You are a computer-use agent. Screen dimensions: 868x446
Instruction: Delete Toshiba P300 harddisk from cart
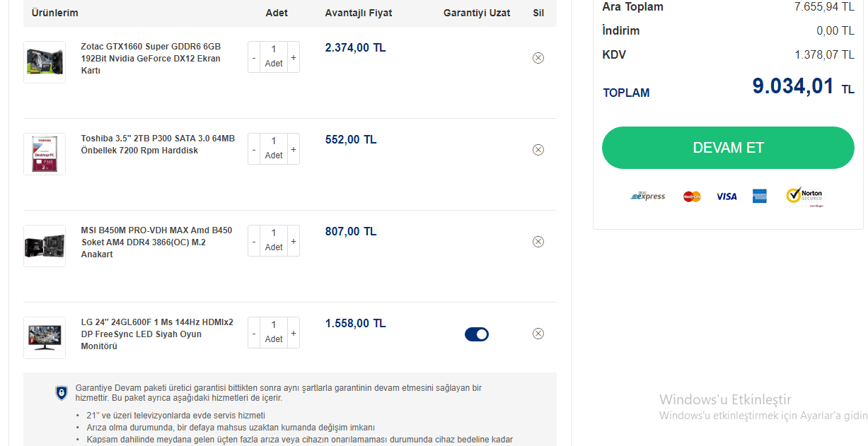[538, 150]
